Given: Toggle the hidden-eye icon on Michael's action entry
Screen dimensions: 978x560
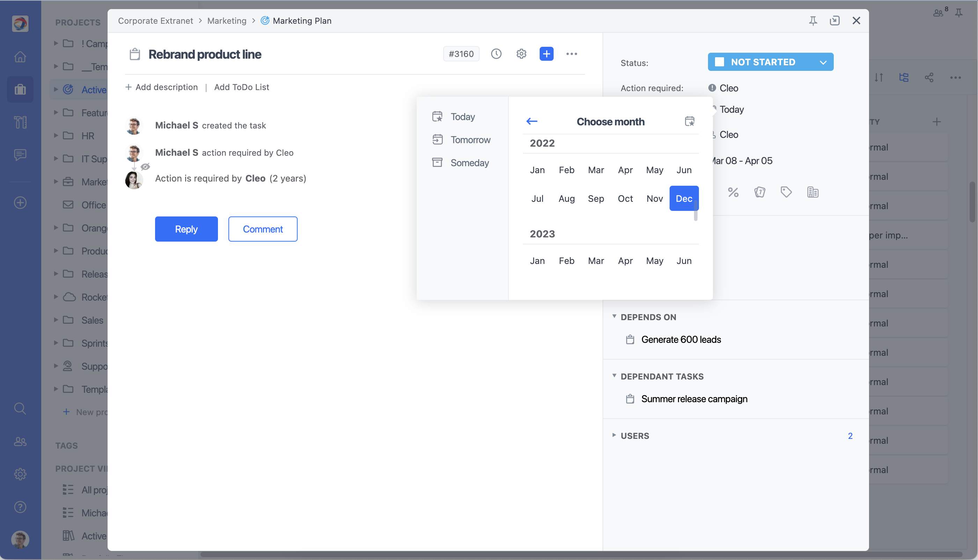Looking at the screenshot, I should (x=145, y=167).
